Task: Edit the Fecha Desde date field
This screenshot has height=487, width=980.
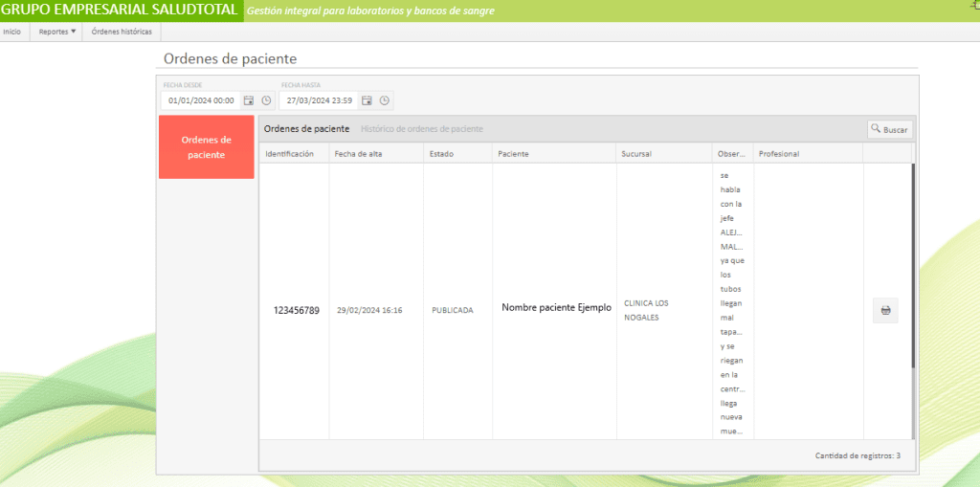Action: pyautogui.click(x=201, y=100)
